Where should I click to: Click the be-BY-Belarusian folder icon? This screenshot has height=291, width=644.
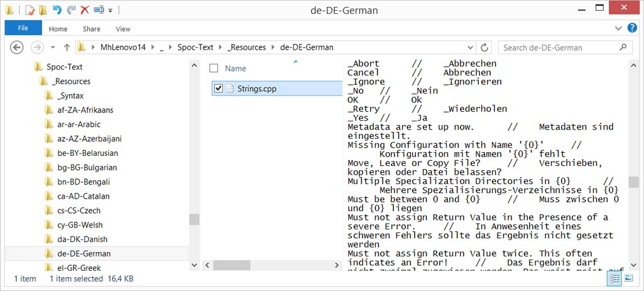[49, 153]
